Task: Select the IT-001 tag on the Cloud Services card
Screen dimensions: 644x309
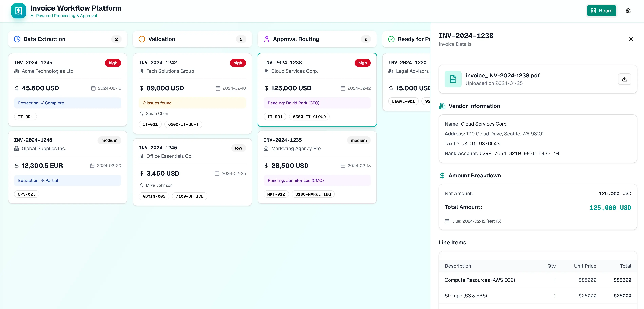Action: (275, 117)
